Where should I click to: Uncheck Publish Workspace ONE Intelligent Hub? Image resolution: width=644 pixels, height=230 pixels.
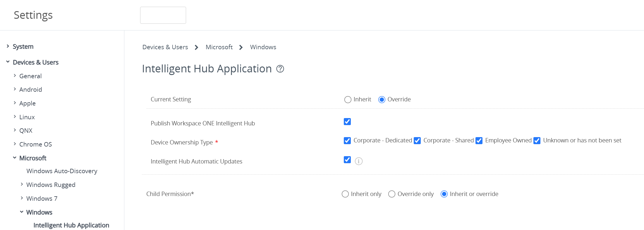coord(347,122)
